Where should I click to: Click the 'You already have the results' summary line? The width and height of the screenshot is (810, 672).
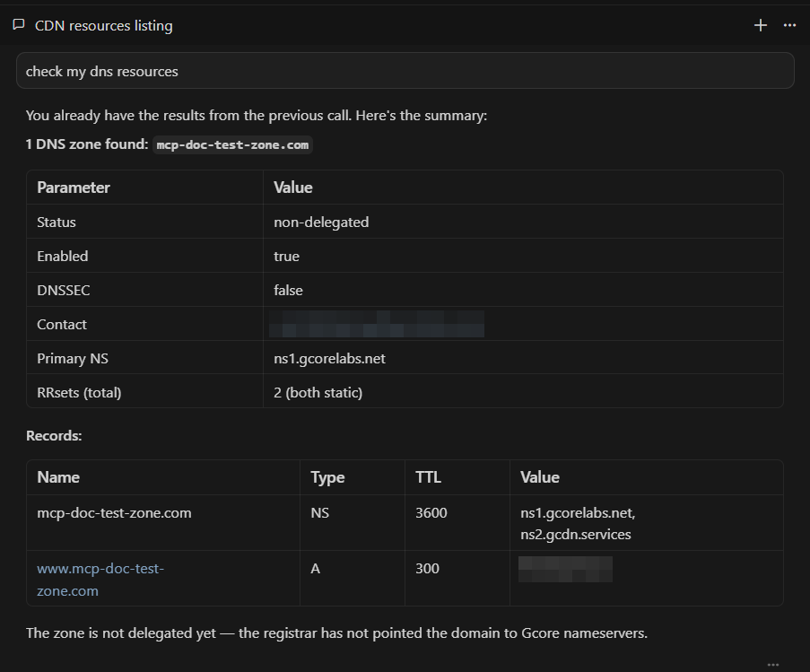pos(257,115)
